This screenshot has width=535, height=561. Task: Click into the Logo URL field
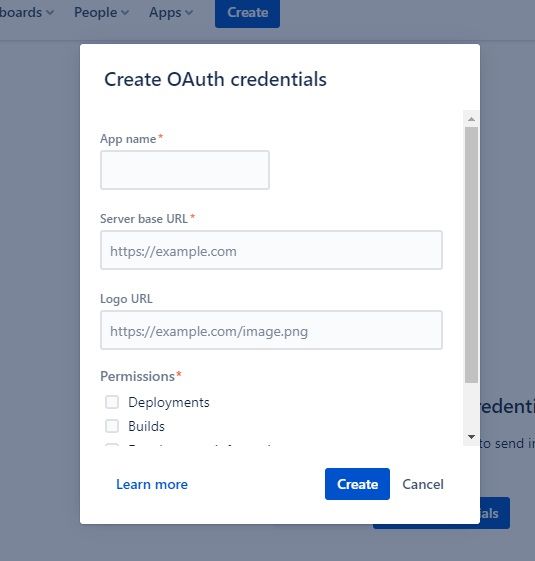coord(271,330)
